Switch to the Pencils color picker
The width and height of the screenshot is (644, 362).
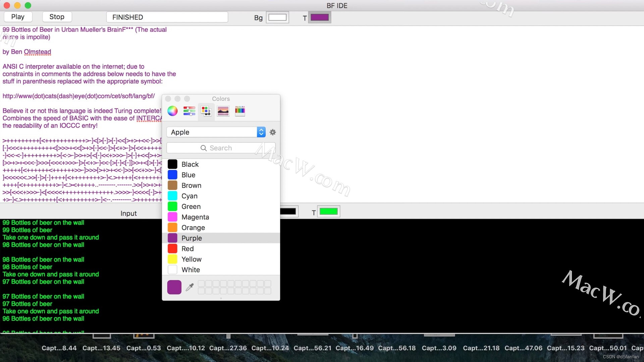[240, 111]
